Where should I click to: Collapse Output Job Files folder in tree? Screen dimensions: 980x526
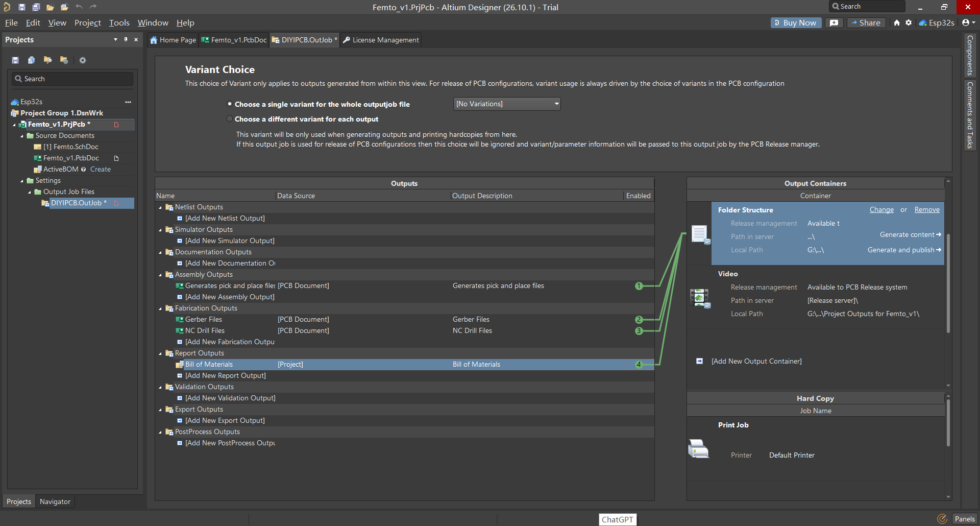[x=30, y=193]
